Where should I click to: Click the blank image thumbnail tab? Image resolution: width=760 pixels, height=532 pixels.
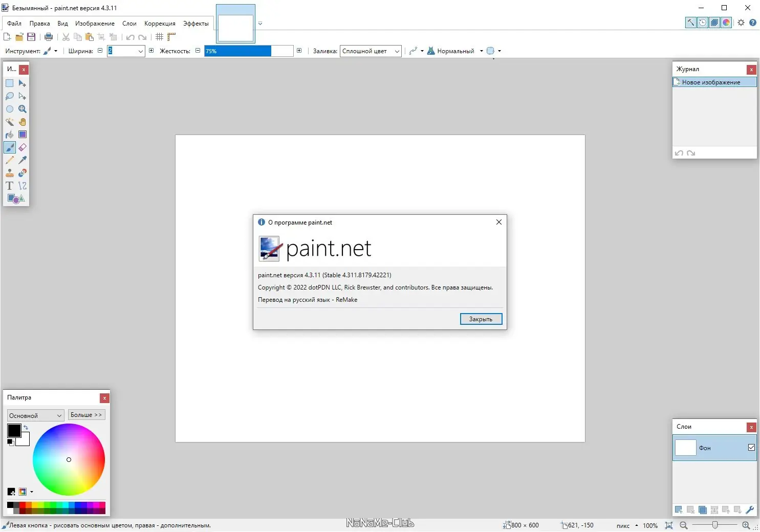click(x=235, y=24)
